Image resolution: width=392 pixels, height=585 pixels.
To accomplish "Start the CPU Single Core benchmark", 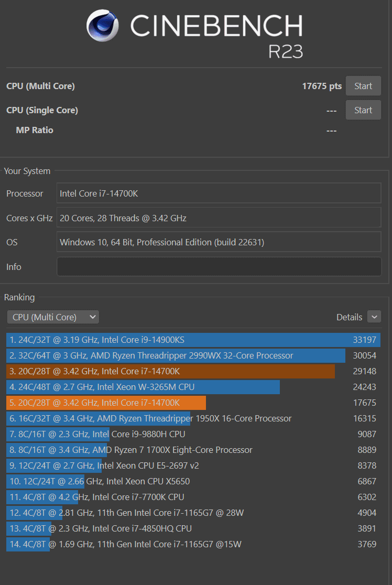I will pos(363,110).
